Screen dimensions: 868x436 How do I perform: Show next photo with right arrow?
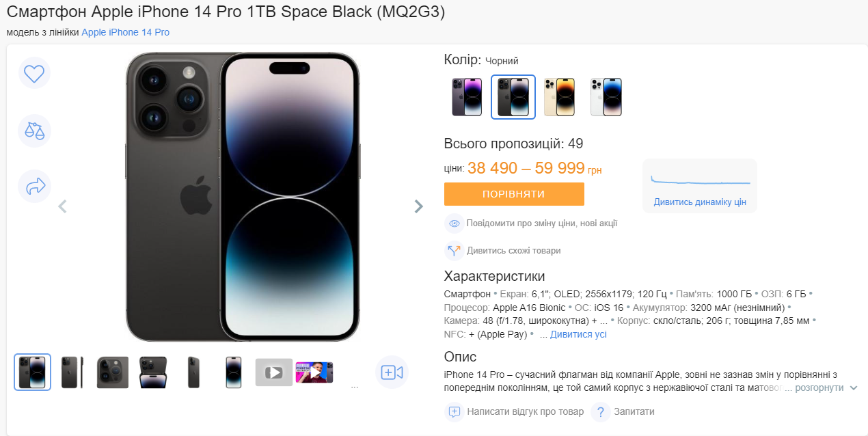click(x=418, y=206)
